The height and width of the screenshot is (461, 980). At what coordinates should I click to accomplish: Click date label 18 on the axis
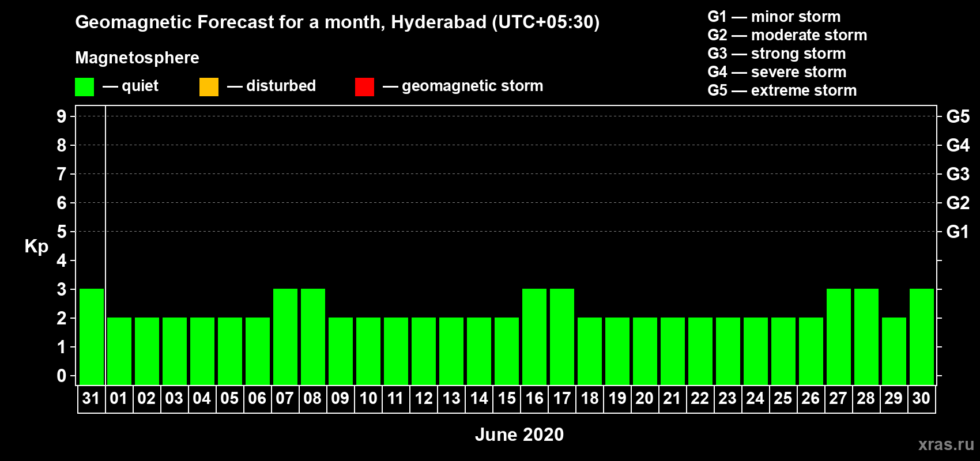[589, 398]
